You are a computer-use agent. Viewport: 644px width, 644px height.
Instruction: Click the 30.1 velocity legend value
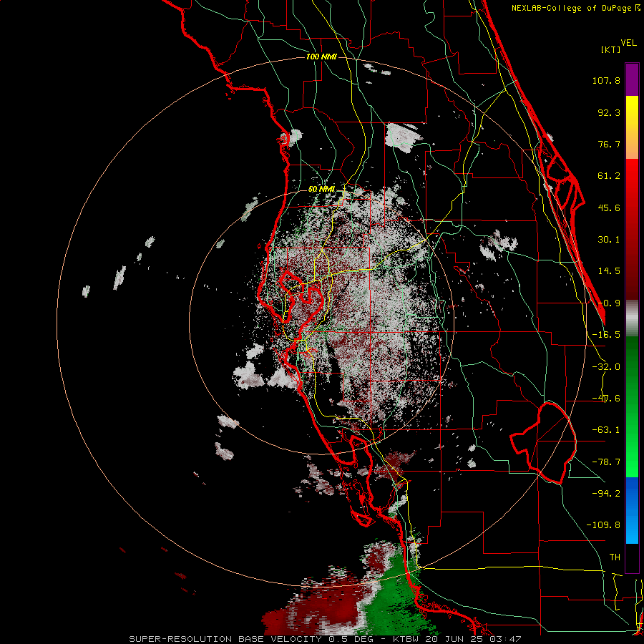click(609, 240)
